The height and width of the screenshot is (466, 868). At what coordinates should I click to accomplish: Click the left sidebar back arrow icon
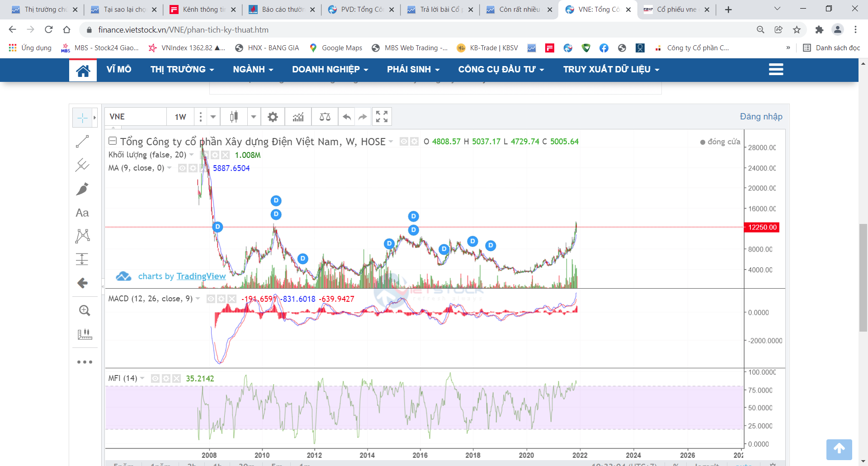point(82,283)
